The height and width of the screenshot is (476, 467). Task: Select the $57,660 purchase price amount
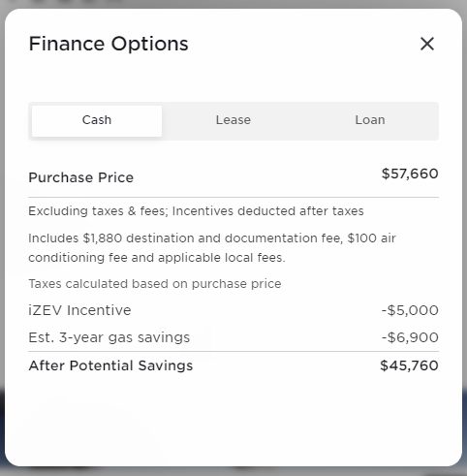pos(410,174)
